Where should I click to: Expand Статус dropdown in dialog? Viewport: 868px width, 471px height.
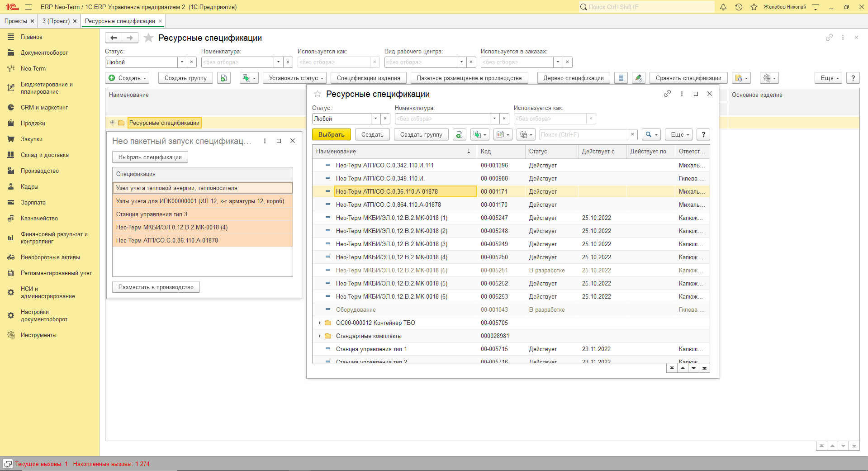pos(375,119)
